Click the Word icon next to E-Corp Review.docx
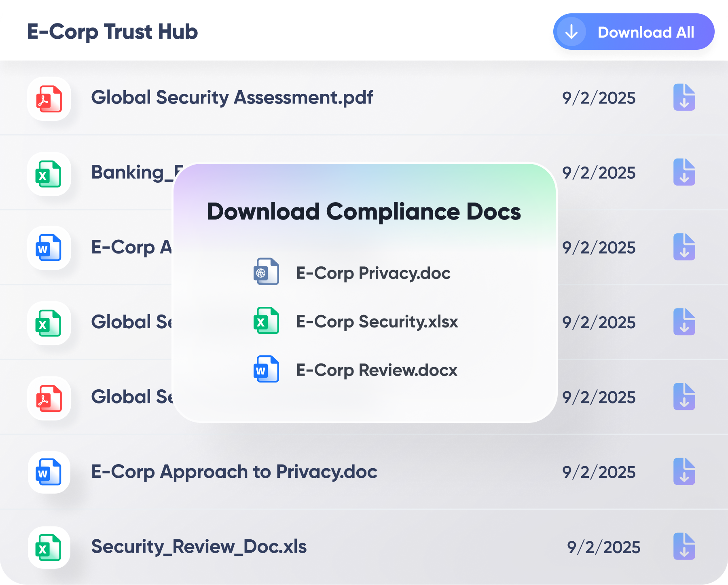728x585 pixels. pyautogui.click(x=266, y=369)
